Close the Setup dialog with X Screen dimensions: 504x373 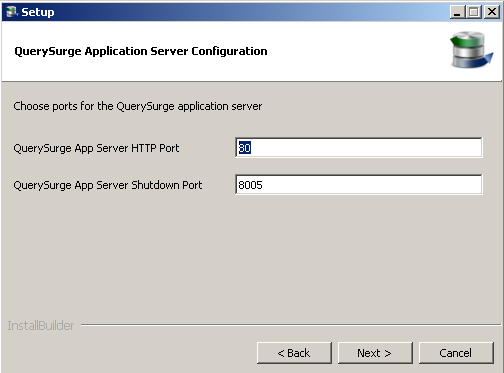tap(492, 12)
